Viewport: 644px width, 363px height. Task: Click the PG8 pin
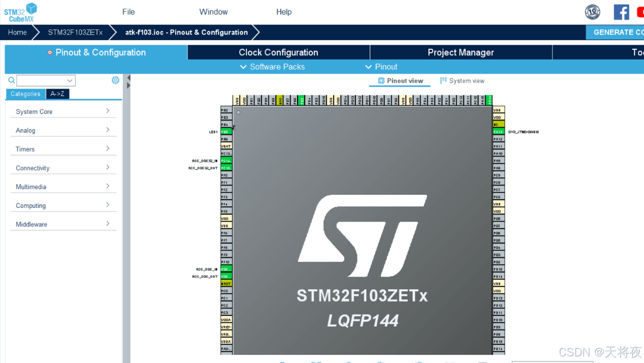click(x=499, y=219)
